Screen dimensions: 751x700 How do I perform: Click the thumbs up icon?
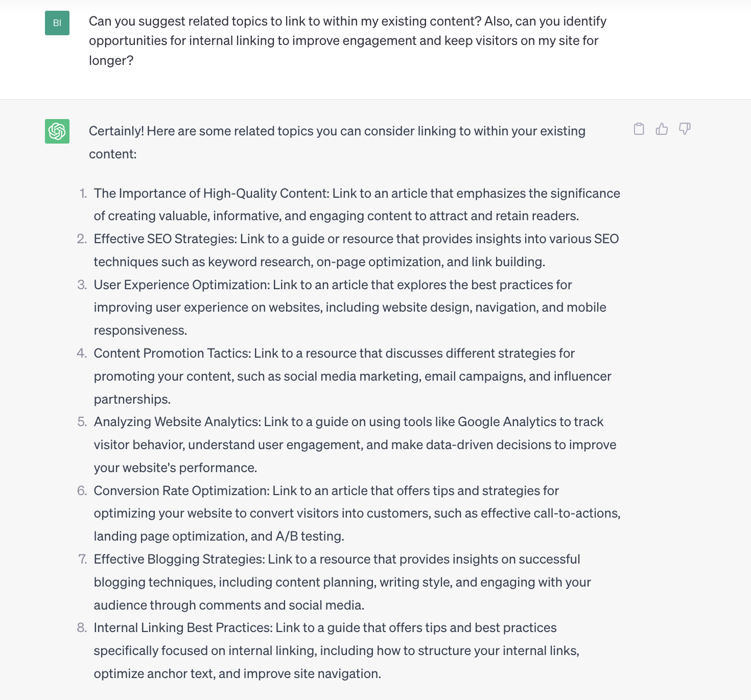[662, 129]
